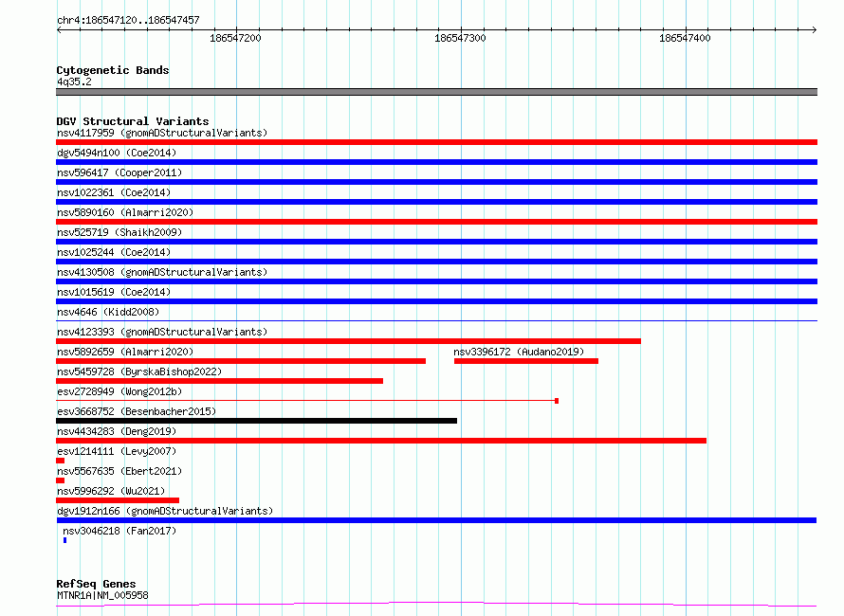The height and width of the screenshot is (616, 844).
Task: Open variant dgv5494n100 (Coe2014) label
Action: tap(117, 153)
